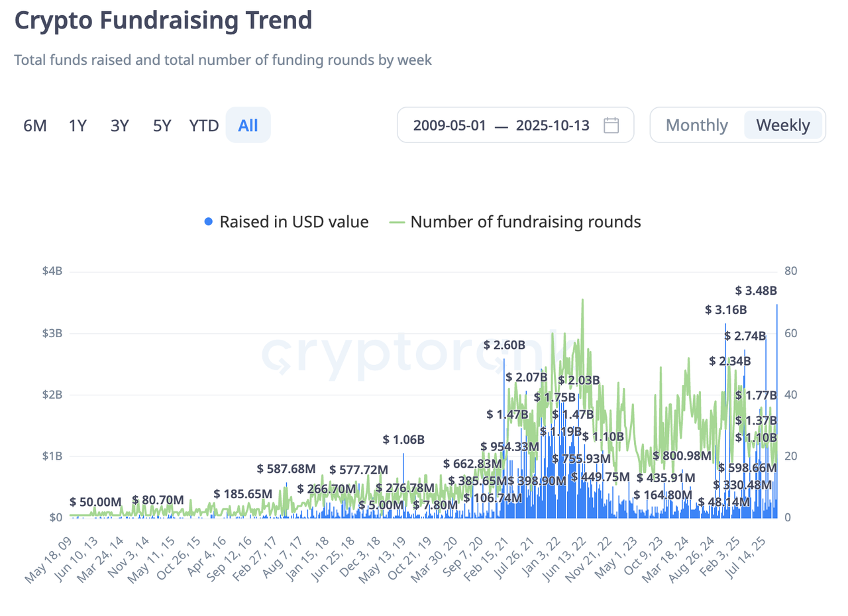Image resolution: width=848 pixels, height=616 pixels.
Task: Click the $1.06B bar label
Action: coord(403,439)
